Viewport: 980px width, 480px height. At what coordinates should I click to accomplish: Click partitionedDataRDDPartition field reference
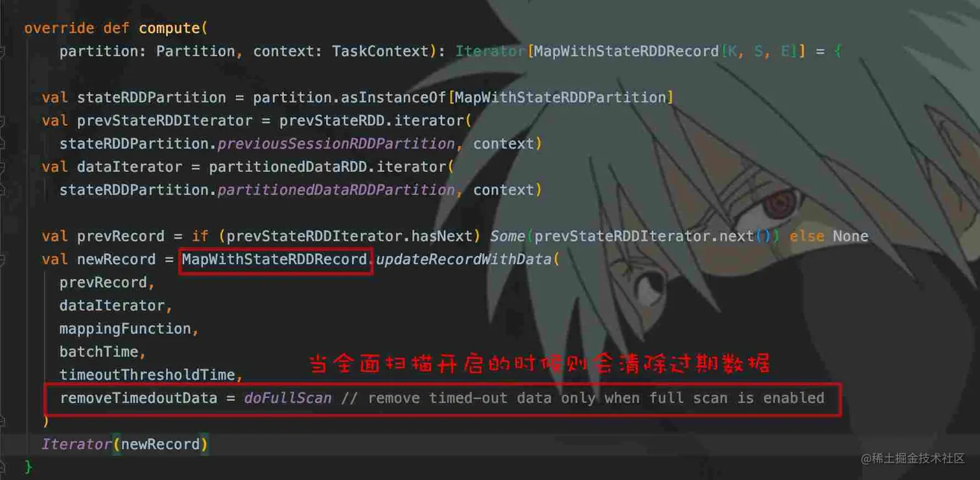click(x=336, y=190)
